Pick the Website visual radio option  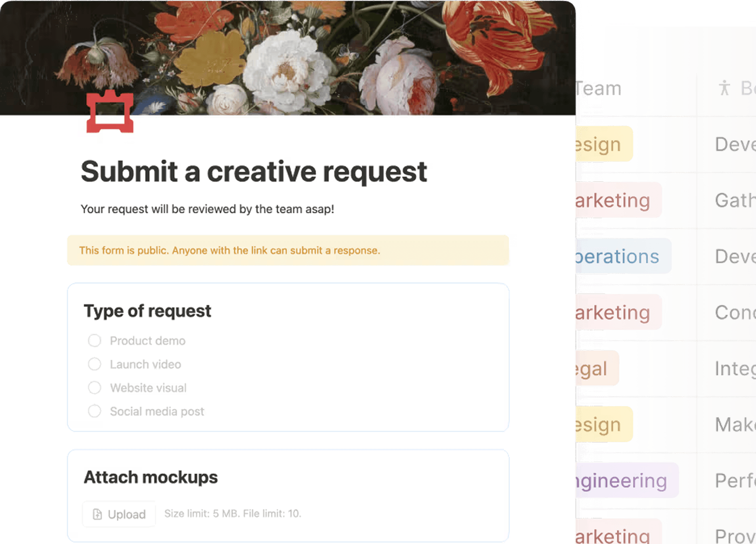[94, 388]
